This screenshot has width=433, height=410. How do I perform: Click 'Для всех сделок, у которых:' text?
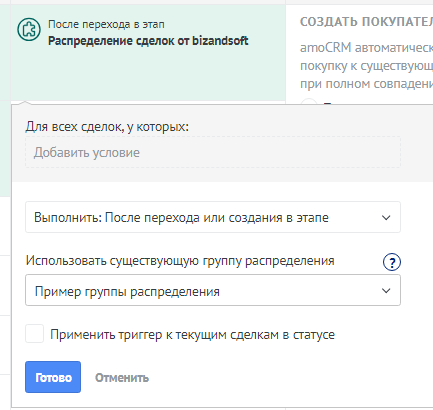[107, 127]
